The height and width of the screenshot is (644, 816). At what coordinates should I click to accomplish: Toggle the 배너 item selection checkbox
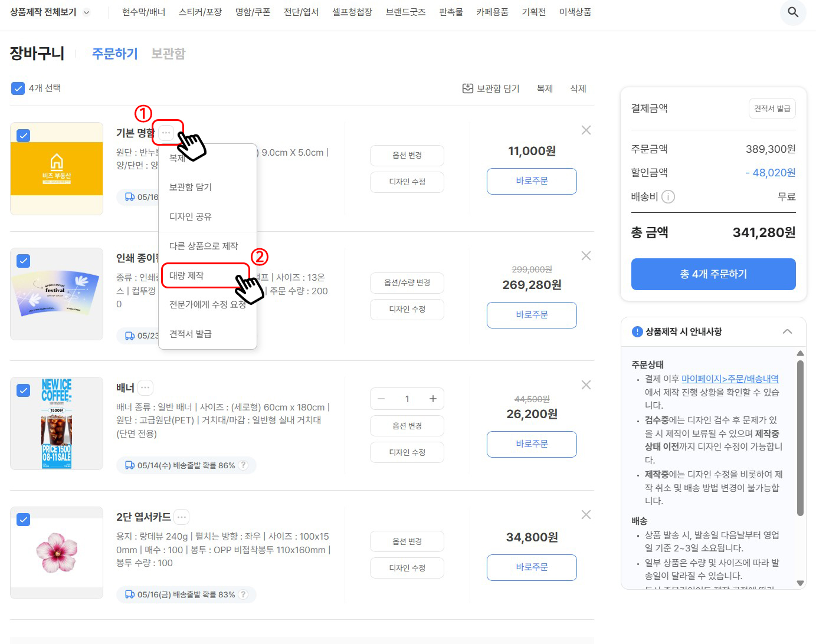click(x=23, y=390)
